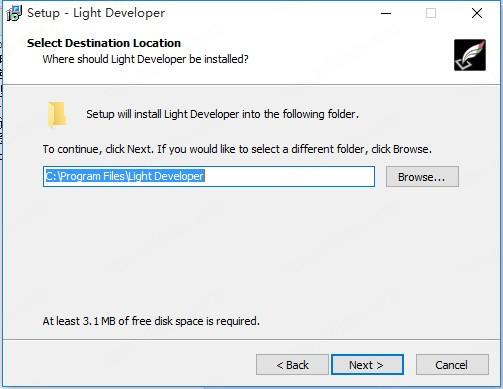Click the yellow folder icon
This screenshot has height=389, width=503.
tap(57, 115)
